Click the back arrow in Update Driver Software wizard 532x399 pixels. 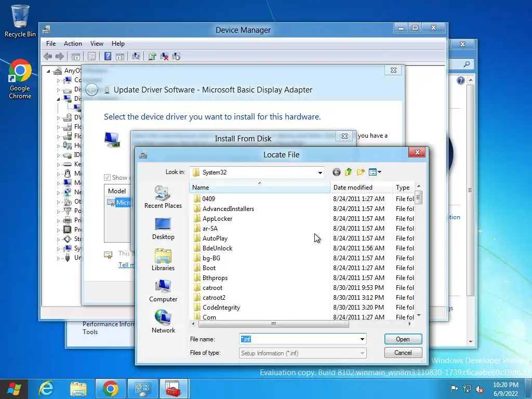(91, 90)
